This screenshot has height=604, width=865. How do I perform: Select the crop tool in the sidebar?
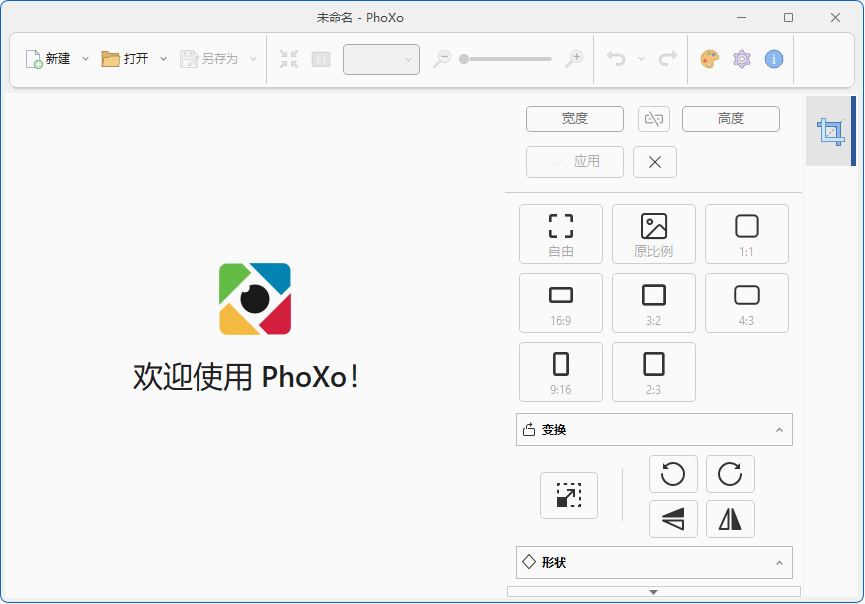(x=830, y=131)
